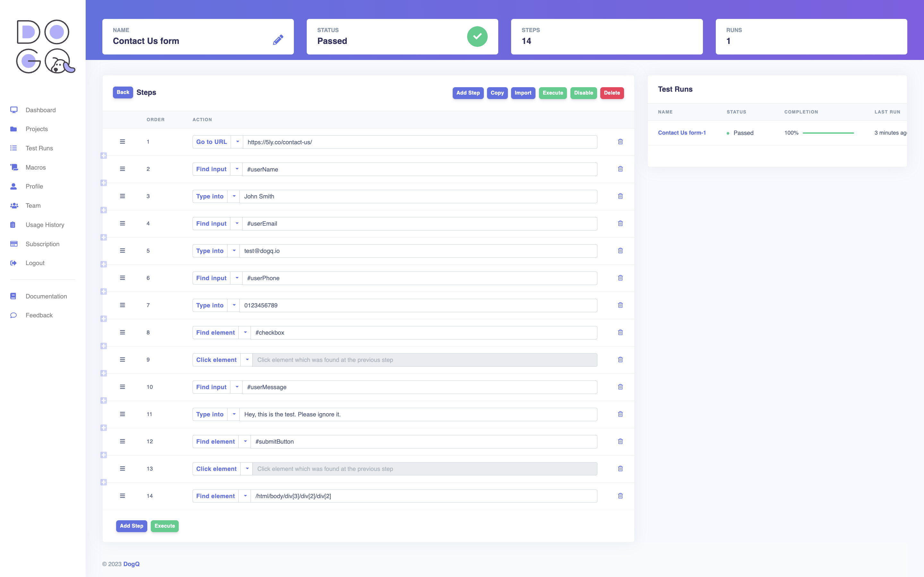Click the drag handle icon on step 6
Viewport: 924px width, 577px height.
pyautogui.click(x=123, y=278)
